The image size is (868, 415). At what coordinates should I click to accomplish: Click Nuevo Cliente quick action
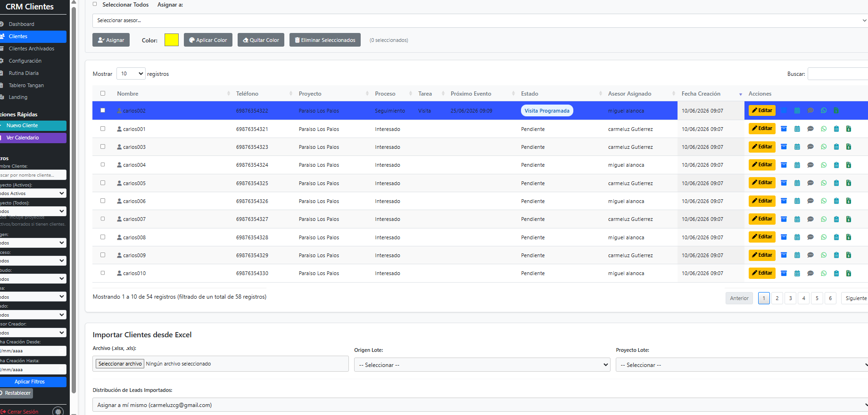pos(33,125)
